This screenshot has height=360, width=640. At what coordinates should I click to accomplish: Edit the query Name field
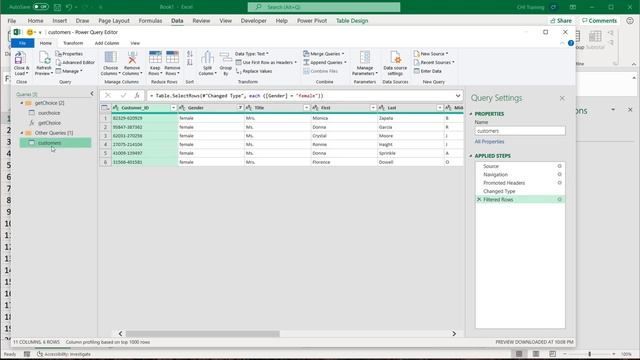pyautogui.click(x=520, y=131)
